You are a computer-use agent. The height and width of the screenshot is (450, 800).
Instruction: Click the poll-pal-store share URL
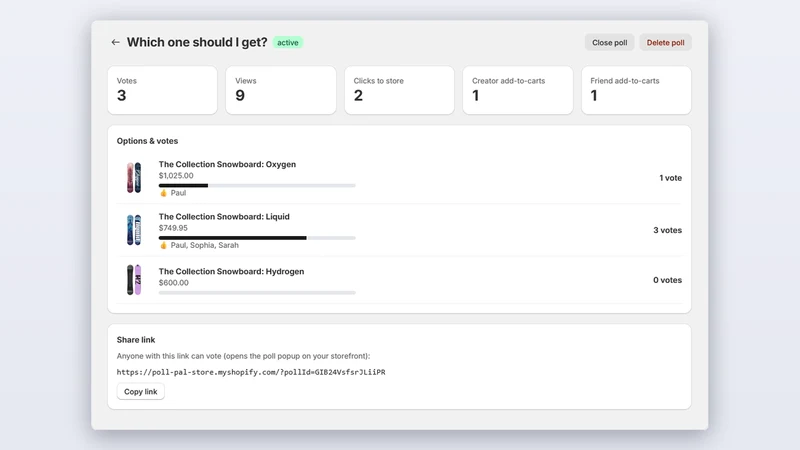click(251, 372)
